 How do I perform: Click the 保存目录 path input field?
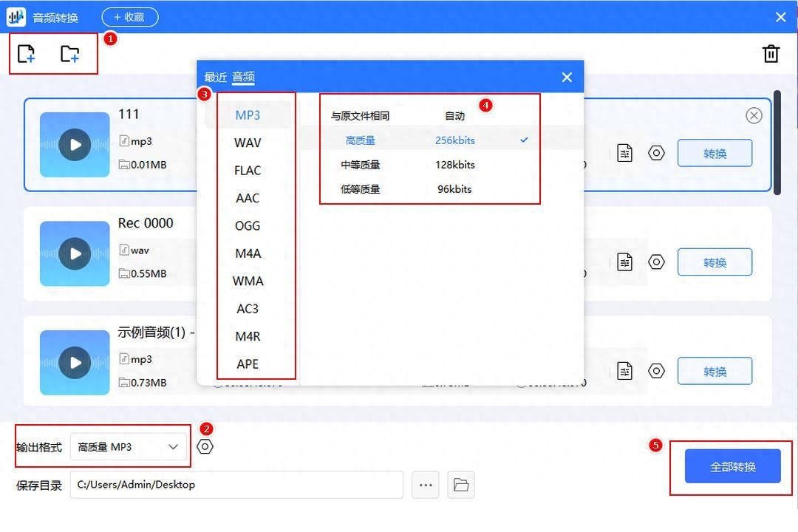[236, 485]
